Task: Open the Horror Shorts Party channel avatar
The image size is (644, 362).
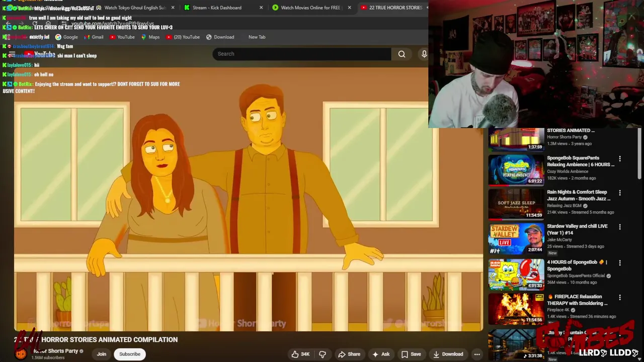Action: pyautogui.click(x=21, y=353)
